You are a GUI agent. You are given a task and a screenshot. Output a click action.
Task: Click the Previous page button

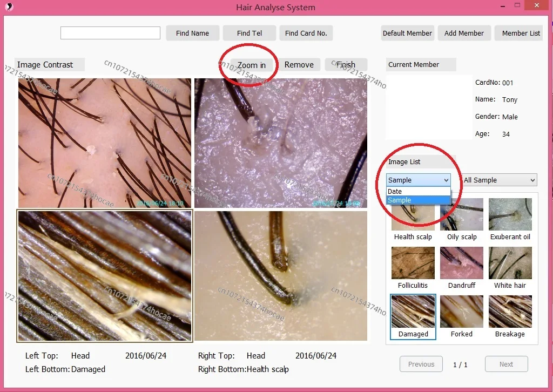coord(421,364)
